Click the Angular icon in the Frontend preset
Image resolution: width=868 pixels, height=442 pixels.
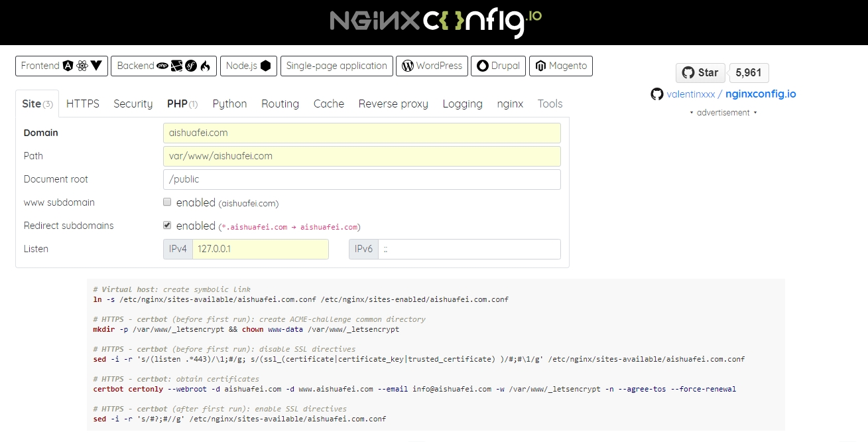pyautogui.click(x=68, y=66)
